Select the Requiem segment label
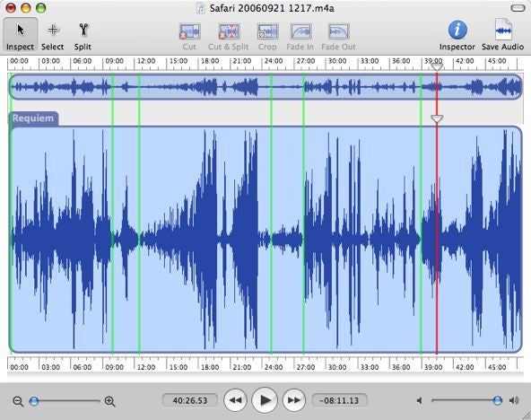Screen dimensions: 531x420 (33, 118)
